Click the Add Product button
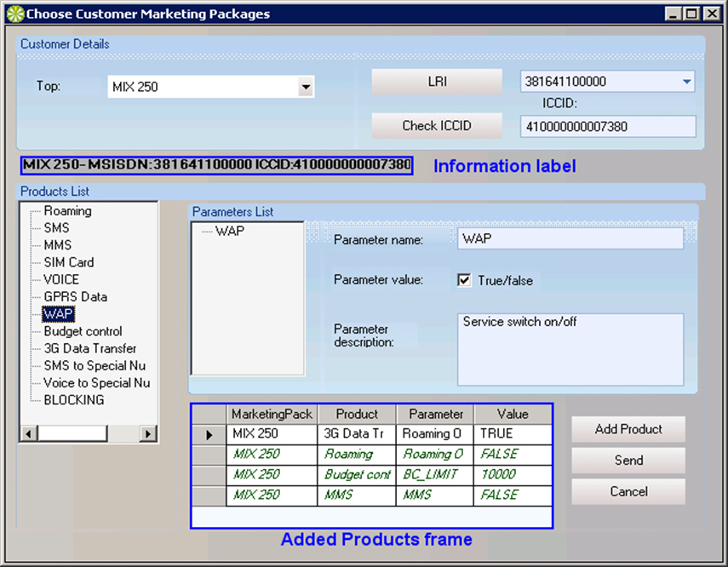This screenshot has width=728, height=567. tap(628, 429)
